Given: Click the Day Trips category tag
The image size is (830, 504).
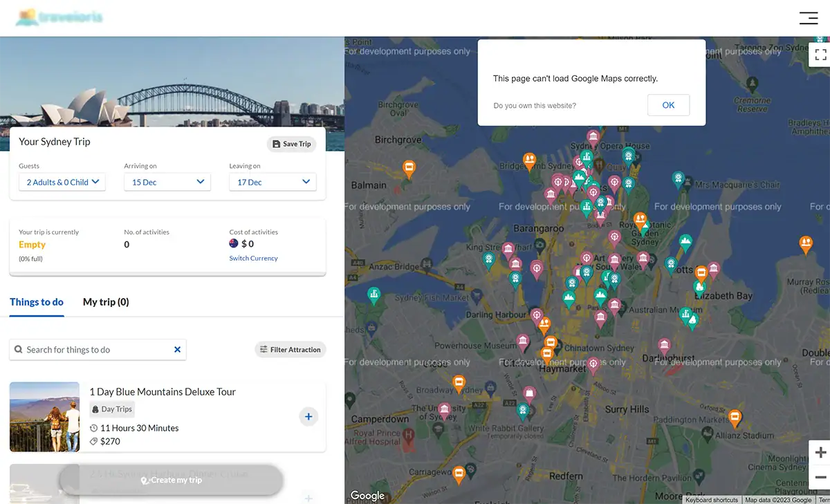Looking at the screenshot, I should tap(112, 409).
